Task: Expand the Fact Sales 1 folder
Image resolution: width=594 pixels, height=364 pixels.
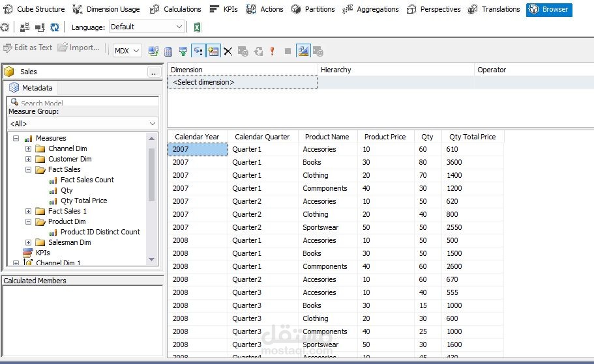Action: point(29,211)
